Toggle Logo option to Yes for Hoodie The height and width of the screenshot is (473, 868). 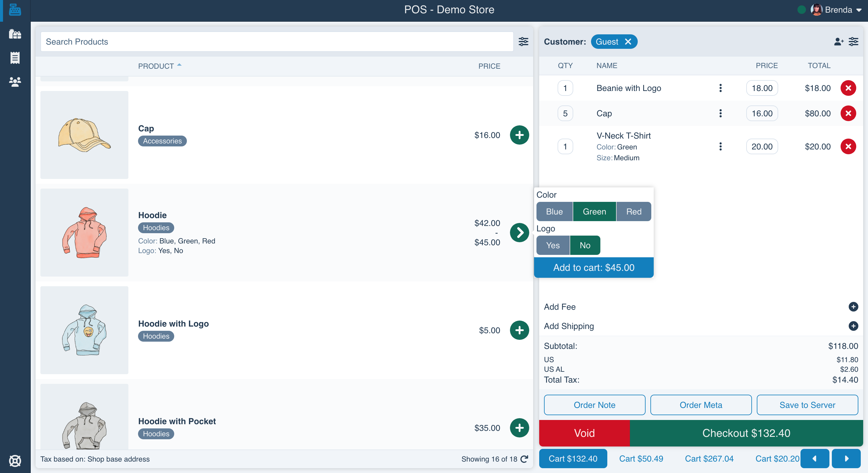coord(552,245)
